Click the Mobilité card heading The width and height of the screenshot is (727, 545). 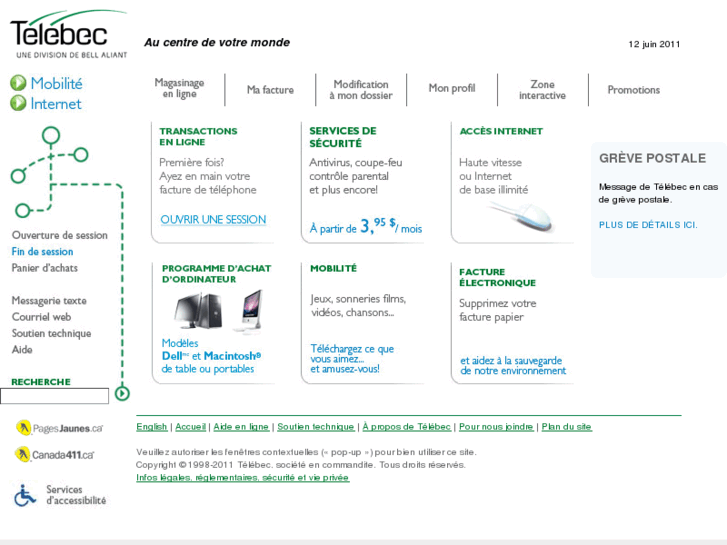333,268
